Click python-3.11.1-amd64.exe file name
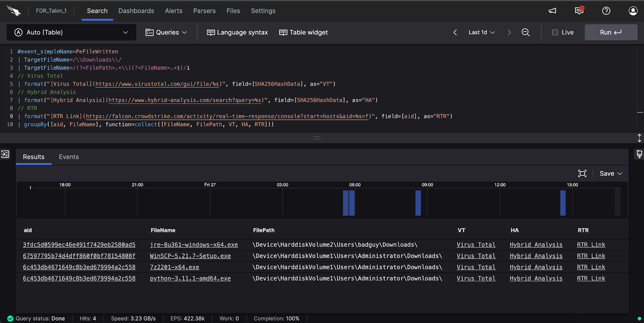Viewport: 644px width, 323px height. (x=190, y=278)
